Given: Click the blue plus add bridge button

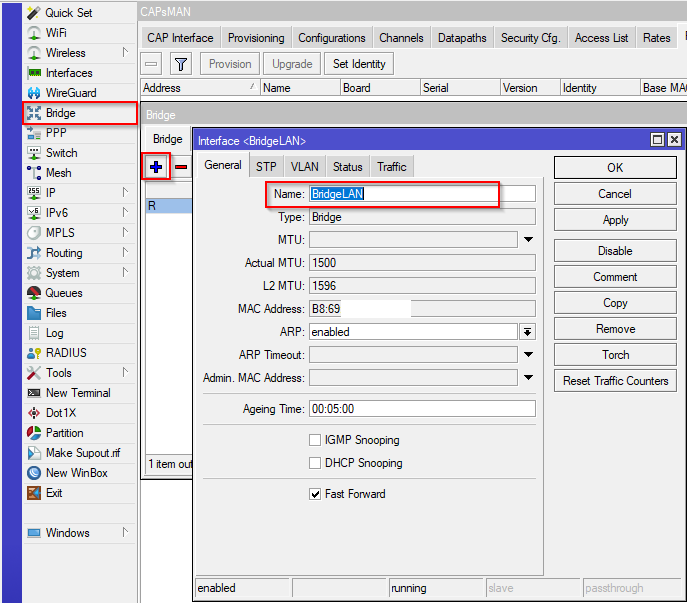Looking at the screenshot, I should 156,167.
